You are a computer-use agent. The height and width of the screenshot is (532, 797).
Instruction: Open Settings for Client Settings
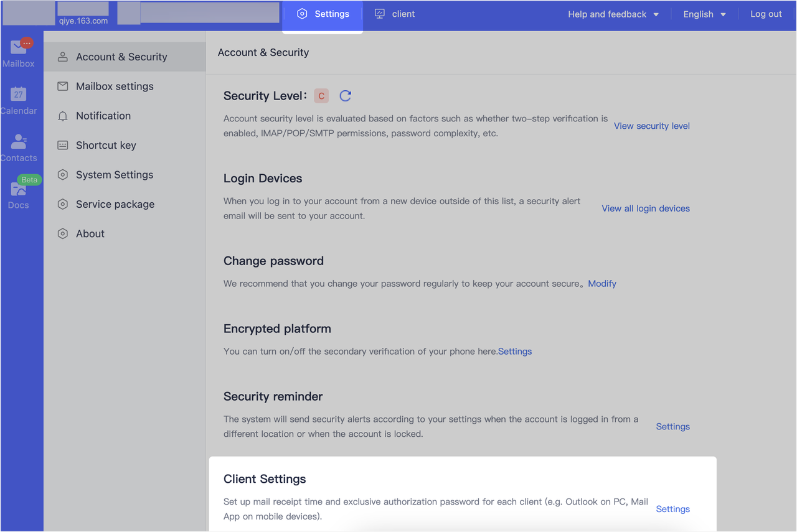[x=672, y=509]
